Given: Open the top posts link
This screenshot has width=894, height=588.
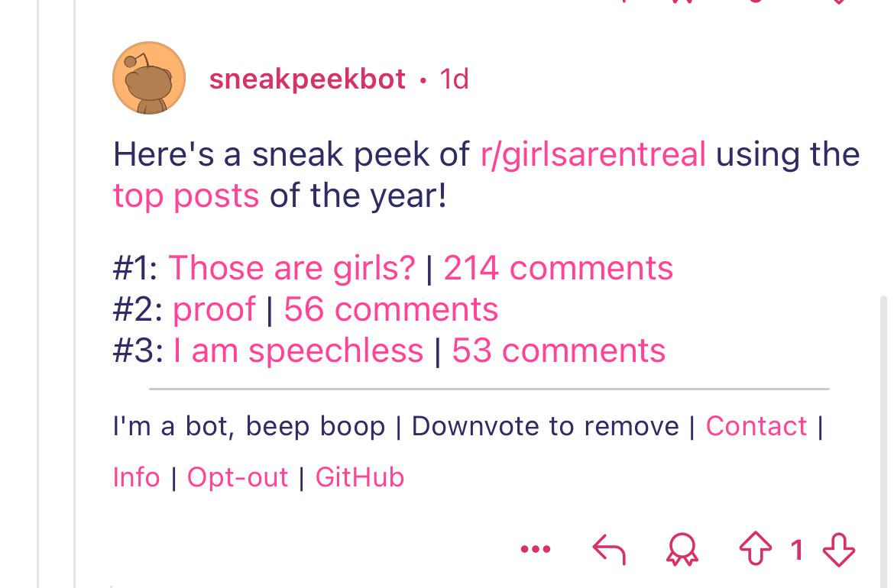Looking at the screenshot, I should click(x=186, y=196).
